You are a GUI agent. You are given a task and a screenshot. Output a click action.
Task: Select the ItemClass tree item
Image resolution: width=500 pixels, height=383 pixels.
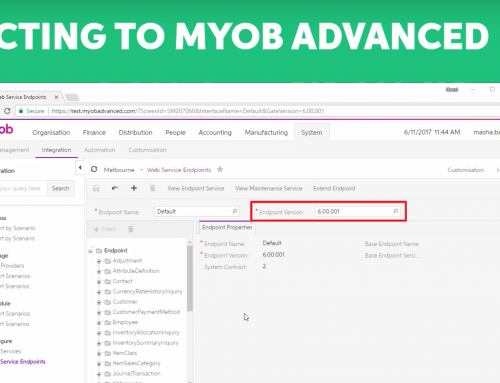[x=125, y=353]
